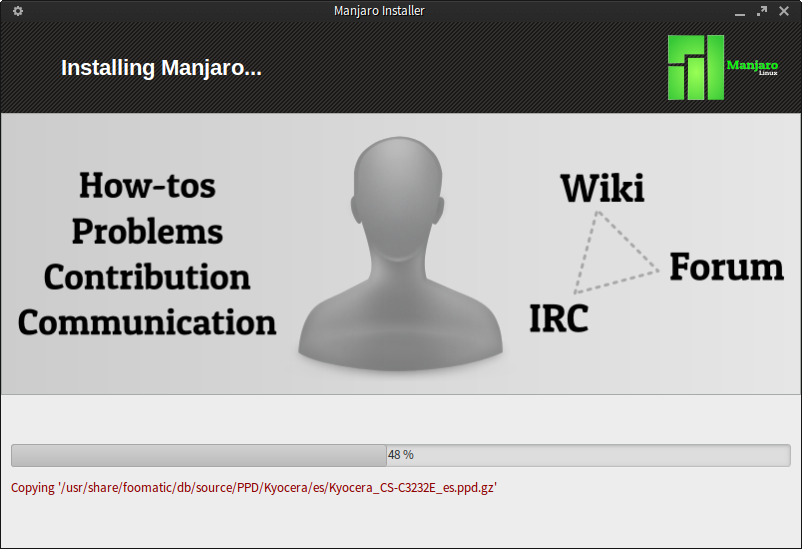This screenshot has height=549, width=802.
Task: Close the Manjaro Installer window
Action: point(784,11)
